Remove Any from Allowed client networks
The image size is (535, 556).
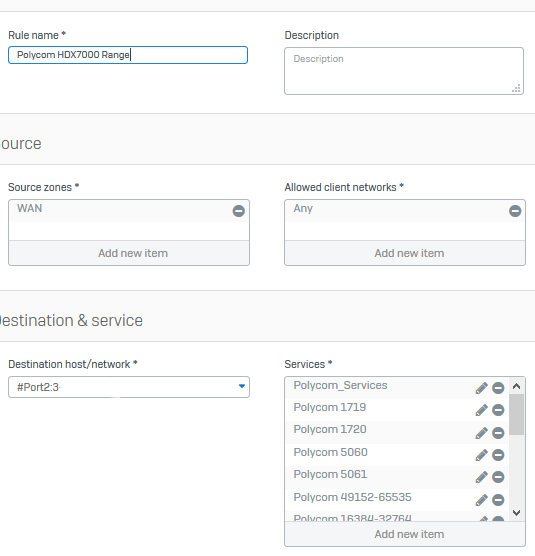(x=515, y=211)
